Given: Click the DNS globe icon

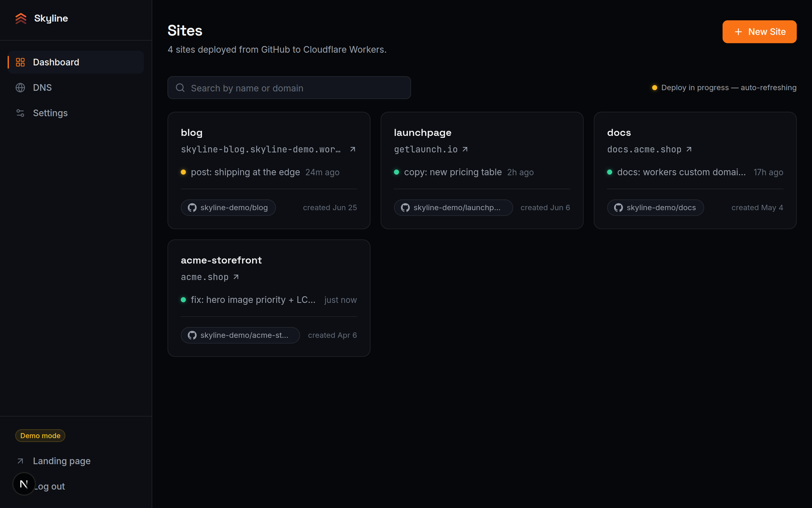Looking at the screenshot, I should click(20, 88).
